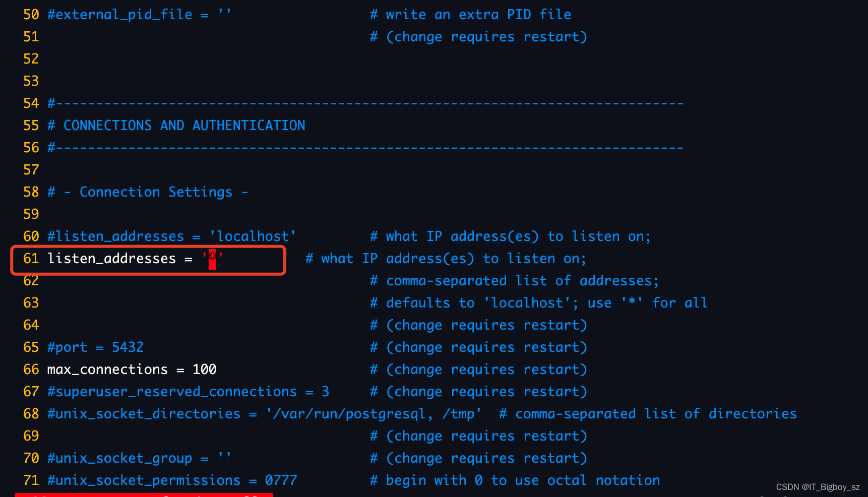Click line number 66
This screenshot has width=868, height=497.
tap(31, 369)
